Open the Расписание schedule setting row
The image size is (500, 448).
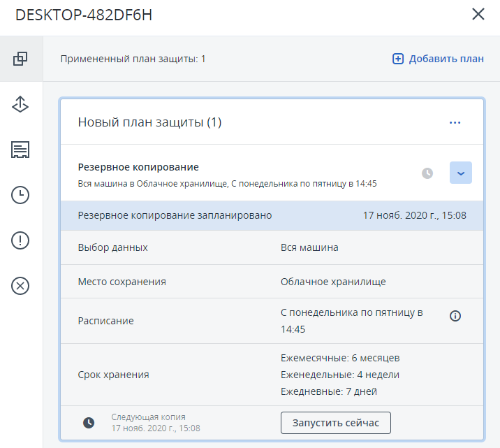272,321
